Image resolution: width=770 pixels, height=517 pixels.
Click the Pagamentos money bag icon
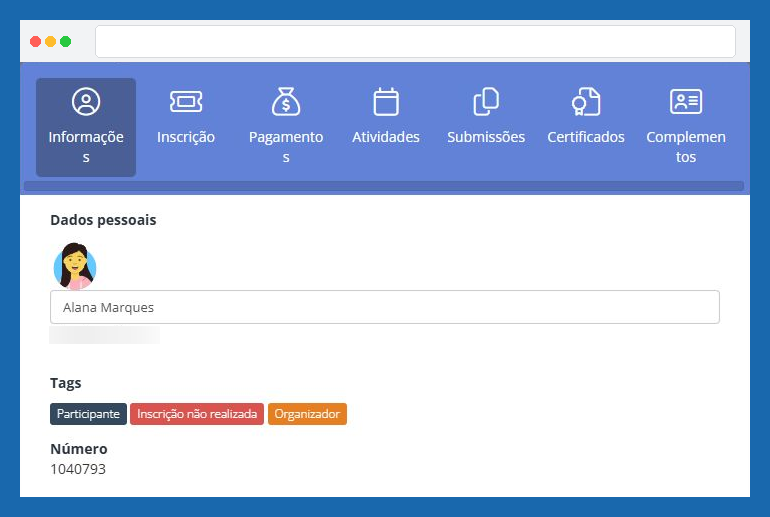point(286,102)
